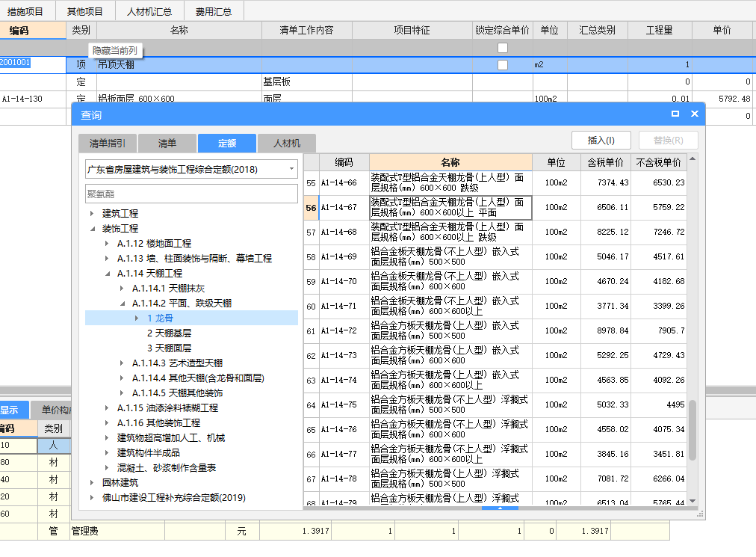Screen dimensions: 756x557
Task: Select quota row A1-14-67
Action: pyautogui.click(x=495, y=208)
